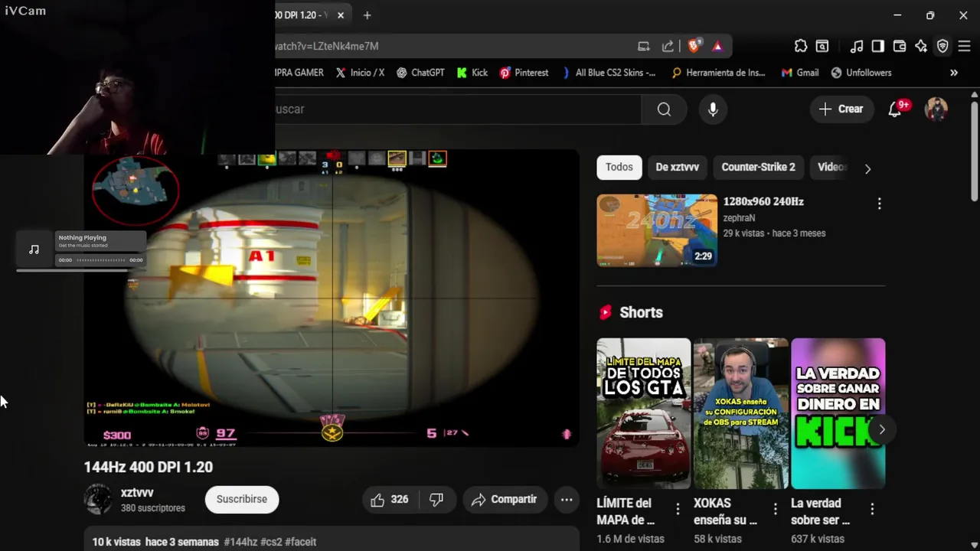
Task: Open the Brave Wallet icon
Action: (x=900, y=46)
